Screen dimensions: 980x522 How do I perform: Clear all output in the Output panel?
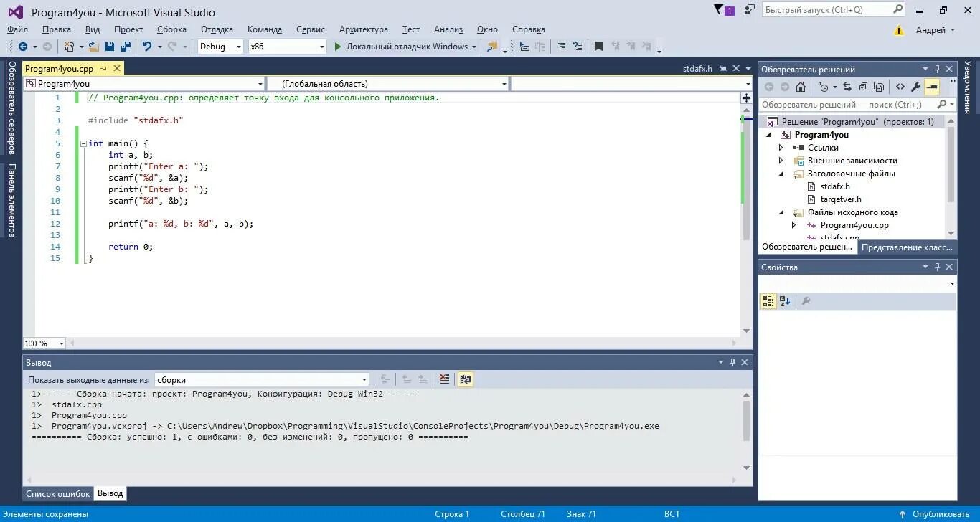click(x=445, y=379)
